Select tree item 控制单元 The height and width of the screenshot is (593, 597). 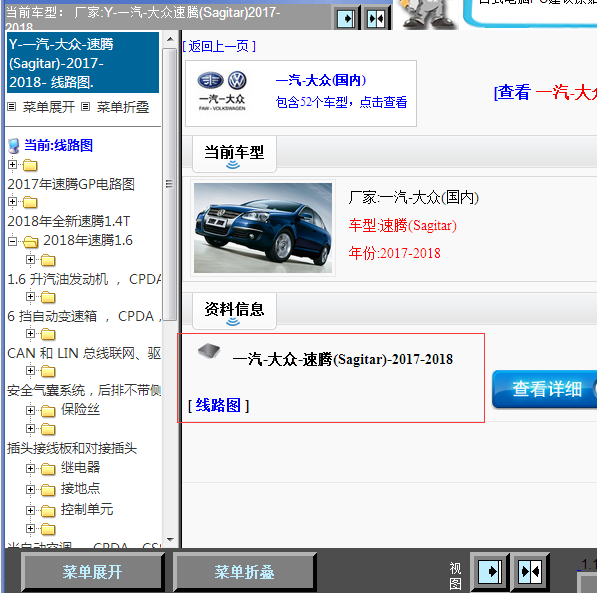(87, 509)
